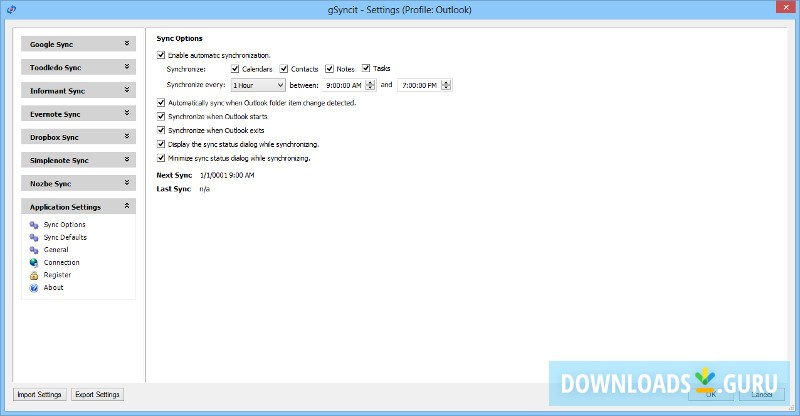Click the gSyncit app icon in title bar
This screenshot has width=800, height=416.
(11, 9)
